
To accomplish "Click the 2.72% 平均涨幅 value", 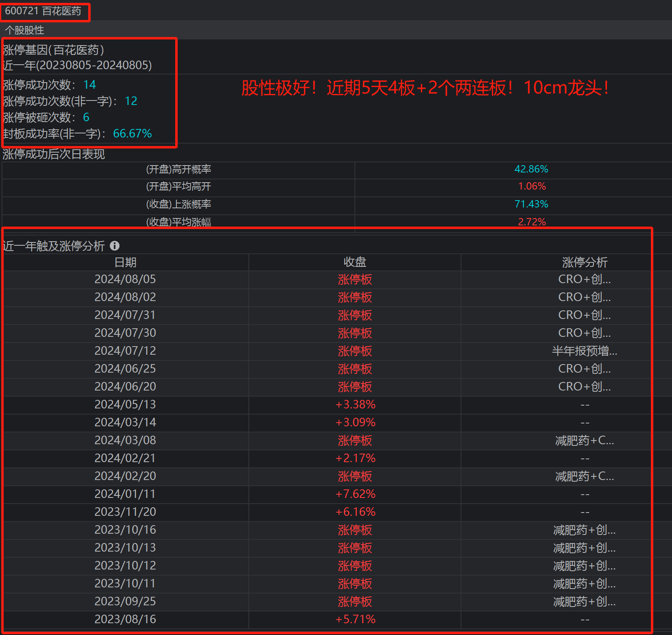I will [x=532, y=222].
